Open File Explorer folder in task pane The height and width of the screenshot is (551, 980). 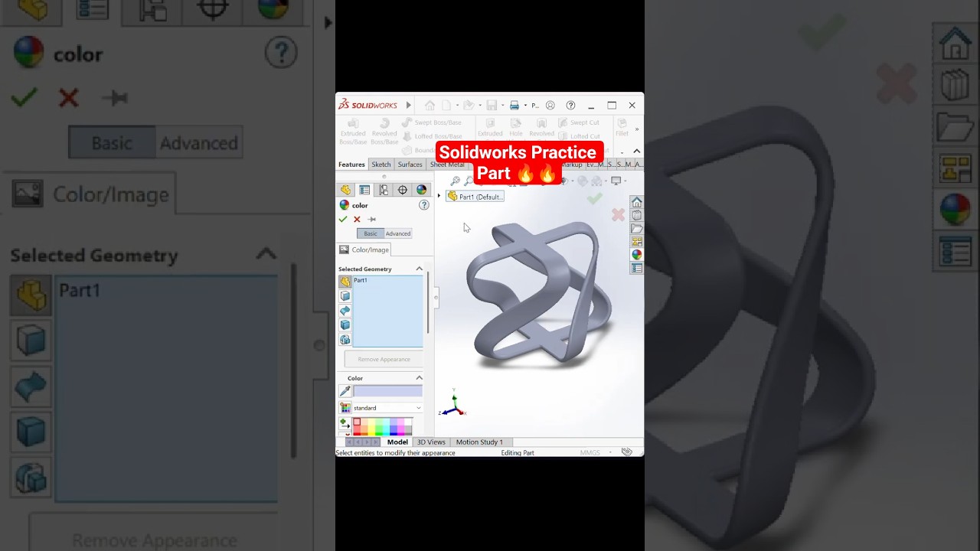636,229
